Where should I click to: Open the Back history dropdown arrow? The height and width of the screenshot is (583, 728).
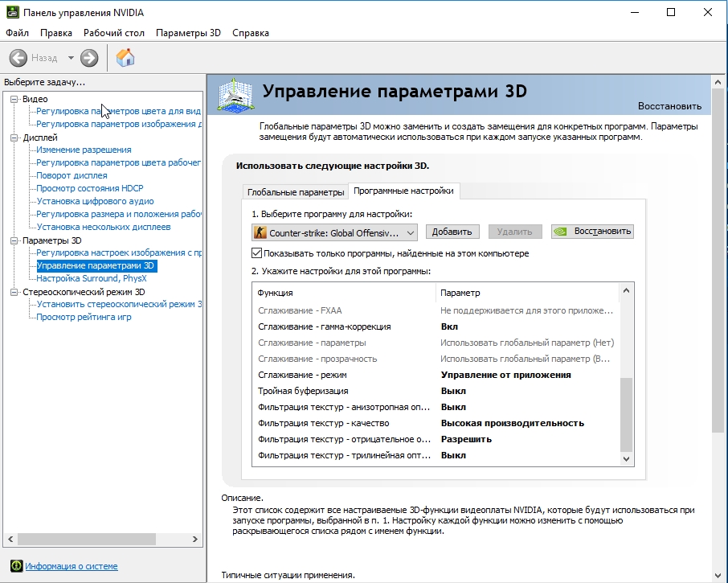71,58
